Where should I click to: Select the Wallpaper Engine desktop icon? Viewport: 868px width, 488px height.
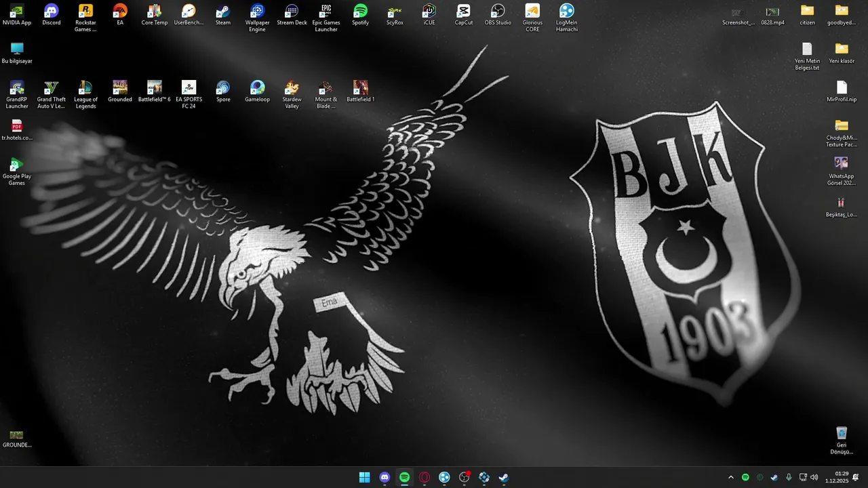tap(258, 18)
